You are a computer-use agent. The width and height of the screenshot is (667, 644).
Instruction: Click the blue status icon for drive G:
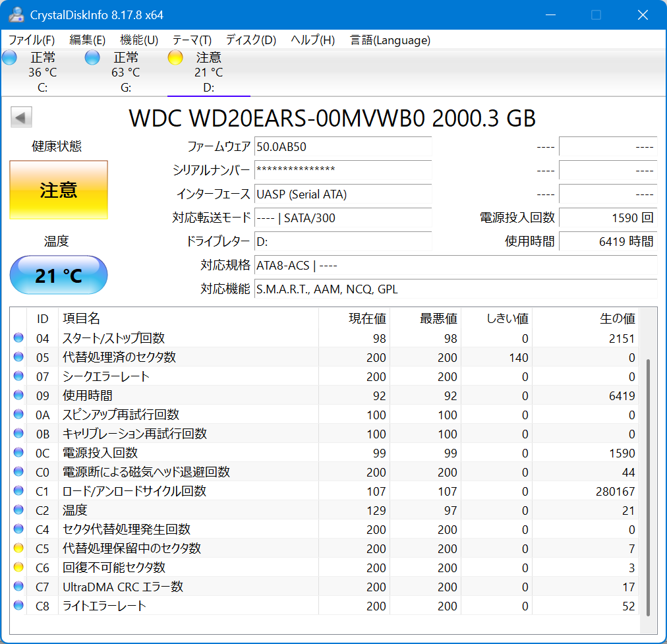click(x=92, y=58)
